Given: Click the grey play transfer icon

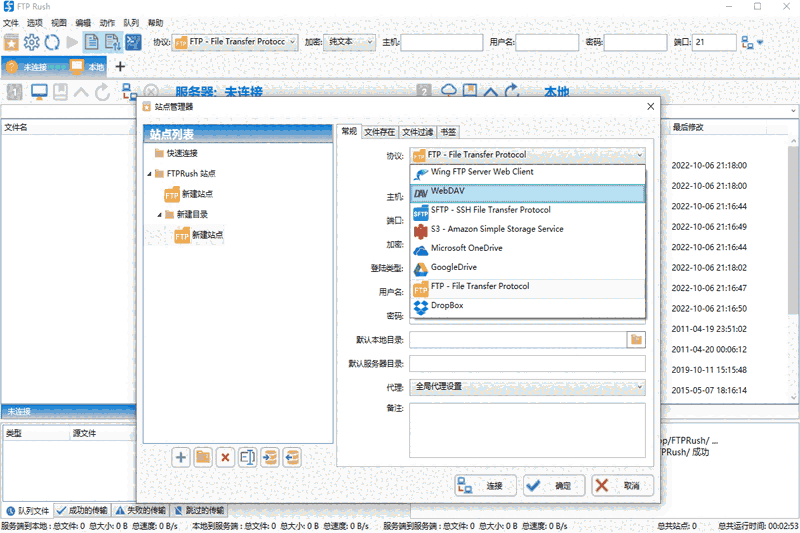Looking at the screenshot, I should tap(72, 42).
